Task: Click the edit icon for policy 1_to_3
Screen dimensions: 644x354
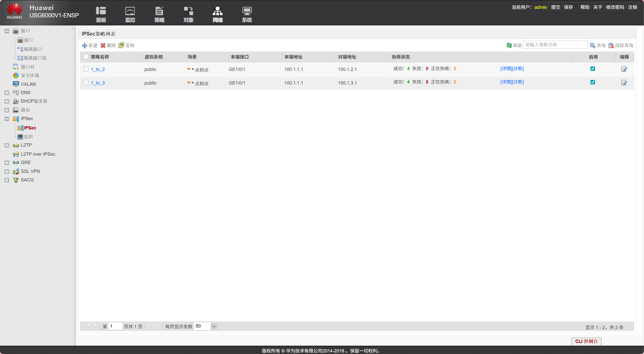Action: click(624, 83)
